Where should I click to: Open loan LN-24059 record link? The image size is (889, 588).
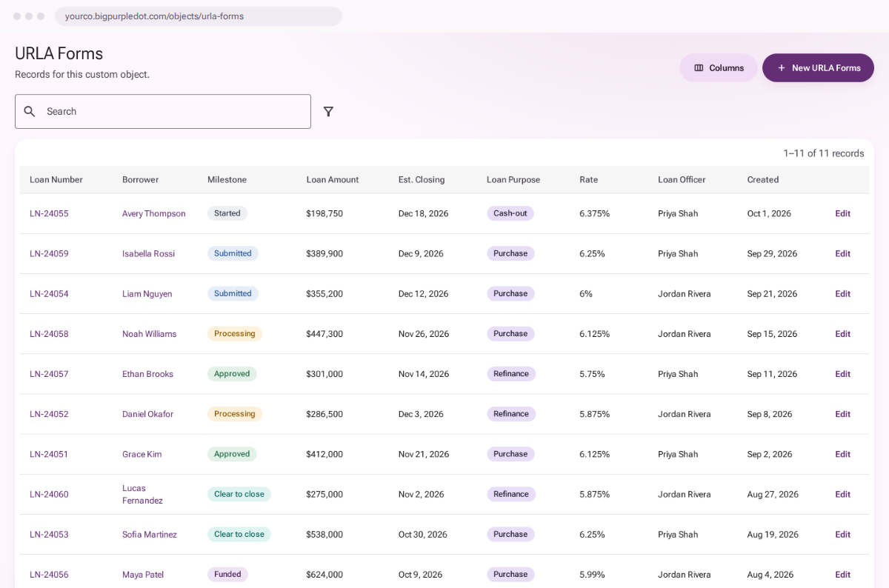coord(49,253)
